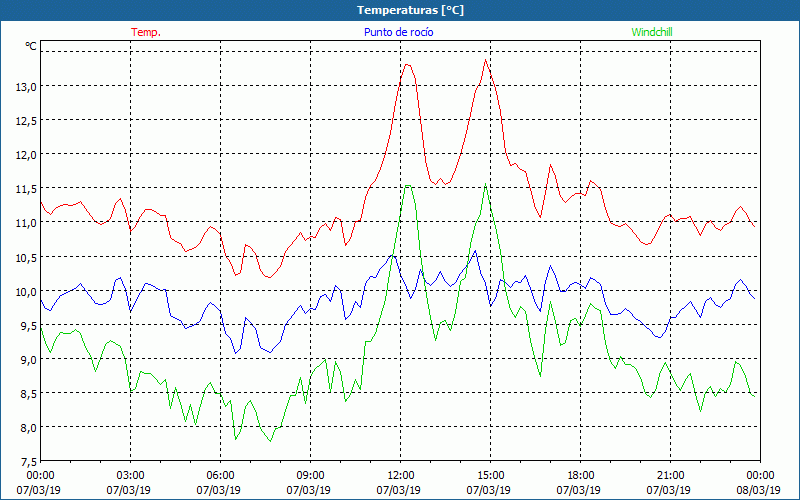Click the 7,5 y-axis value
Image resolution: width=800 pixels, height=500 pixels.
(29, 462)
